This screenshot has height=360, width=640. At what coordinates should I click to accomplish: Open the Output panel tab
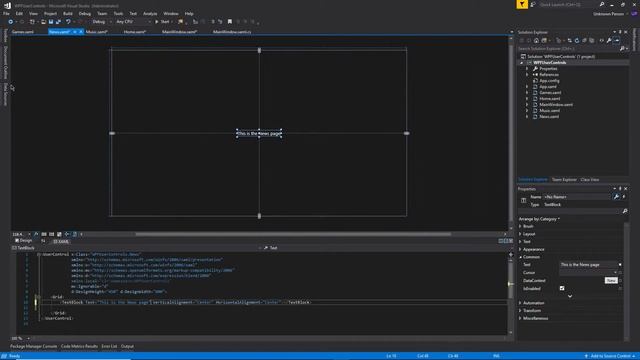127,347
